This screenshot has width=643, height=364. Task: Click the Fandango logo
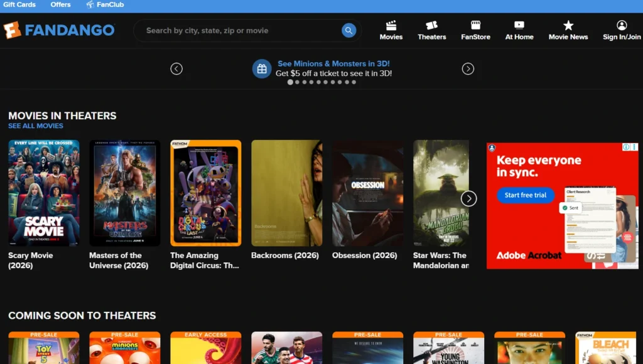pyautogui.click(x=59, y=30)
